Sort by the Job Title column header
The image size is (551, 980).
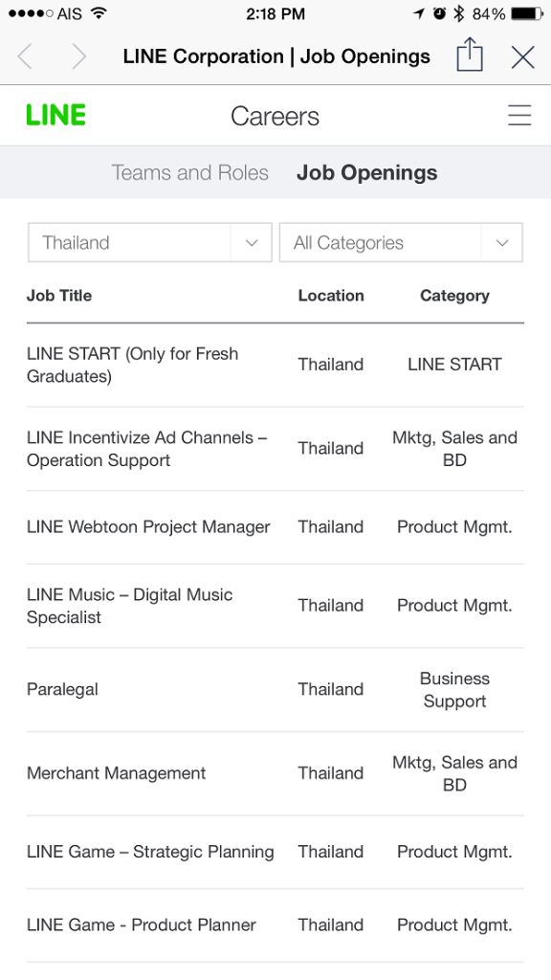[x=59, y=296]
